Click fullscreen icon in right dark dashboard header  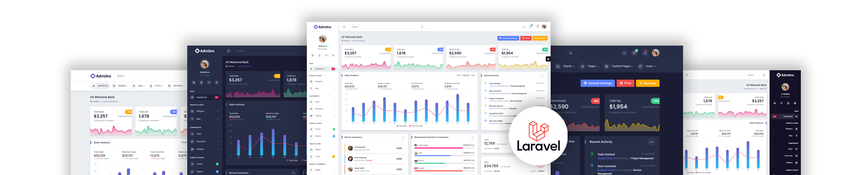[624, 53]
